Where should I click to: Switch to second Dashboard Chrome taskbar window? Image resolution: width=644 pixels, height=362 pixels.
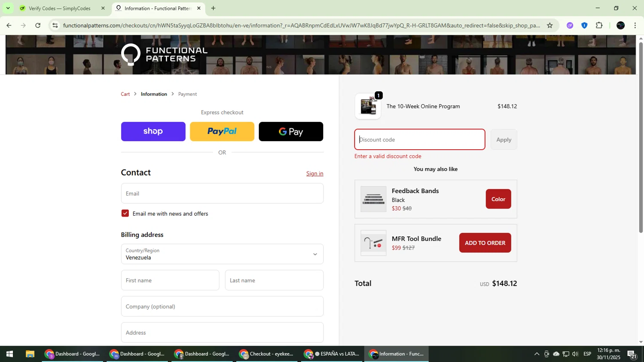click(x=137, y=354)
